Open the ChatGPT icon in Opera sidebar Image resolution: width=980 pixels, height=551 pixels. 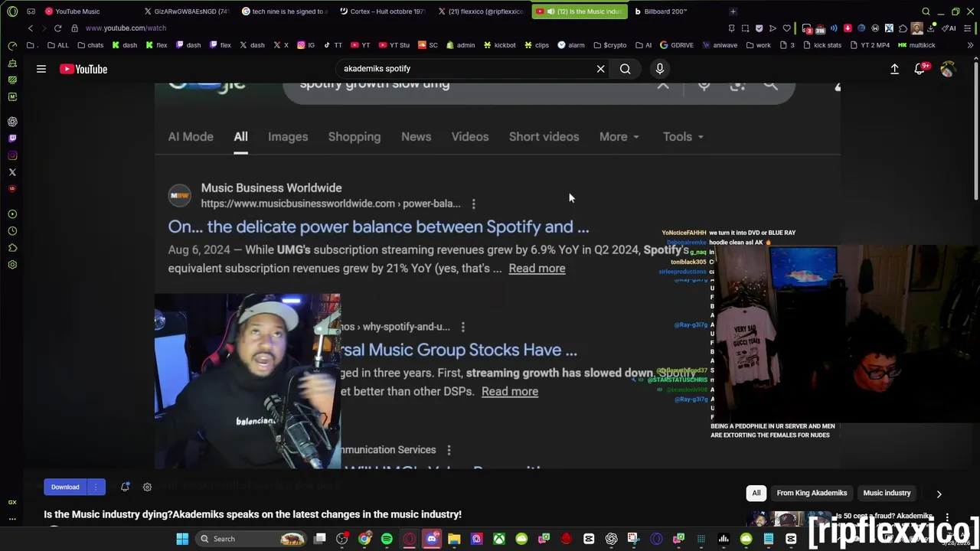tap(12, 122)
